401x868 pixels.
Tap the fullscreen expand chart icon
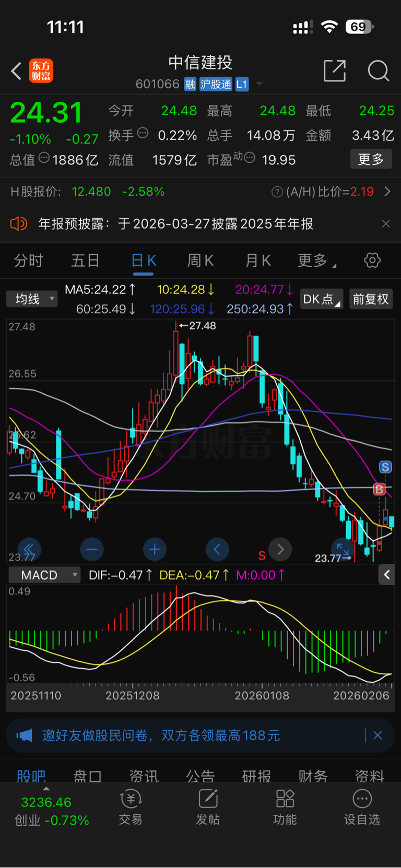343,549
